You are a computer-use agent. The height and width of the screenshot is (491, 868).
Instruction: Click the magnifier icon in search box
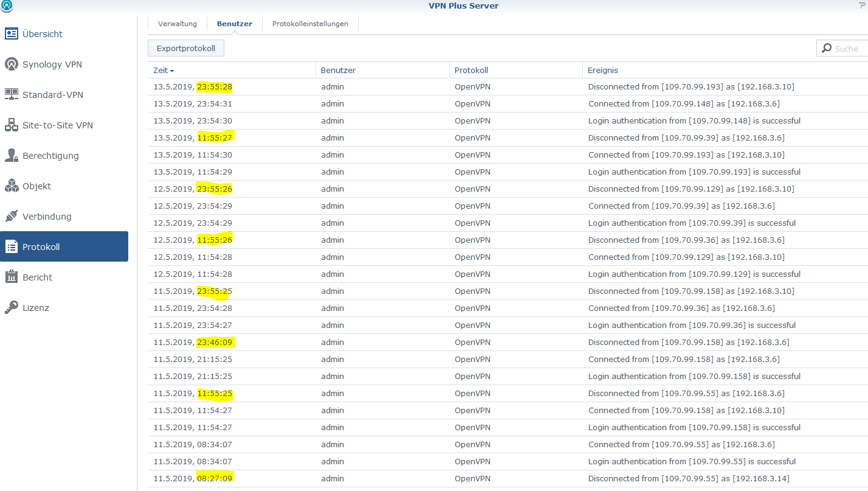[x=827, y=49]
